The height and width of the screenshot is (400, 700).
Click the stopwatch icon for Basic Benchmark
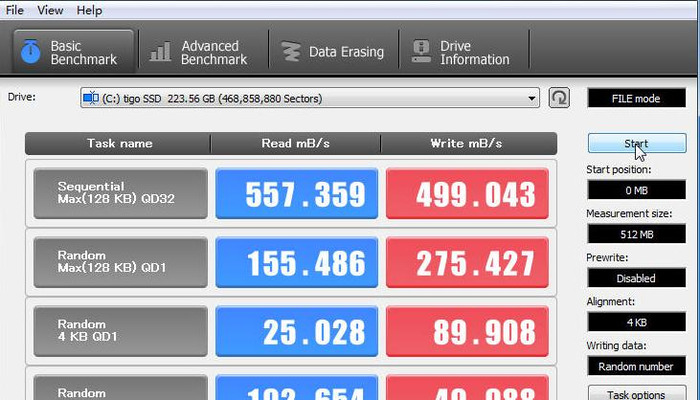click(x=31, y=52)
